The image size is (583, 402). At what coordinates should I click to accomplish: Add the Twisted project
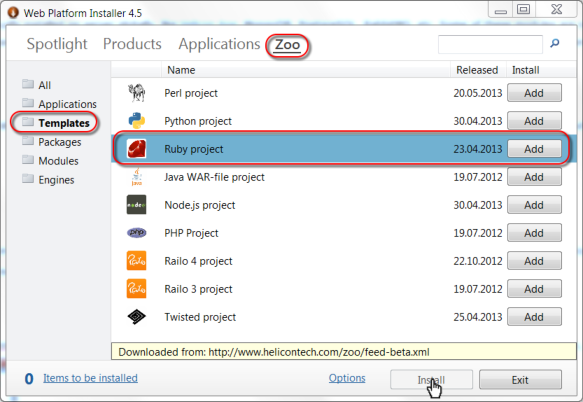pyautogui.click(x=534, y=317)
